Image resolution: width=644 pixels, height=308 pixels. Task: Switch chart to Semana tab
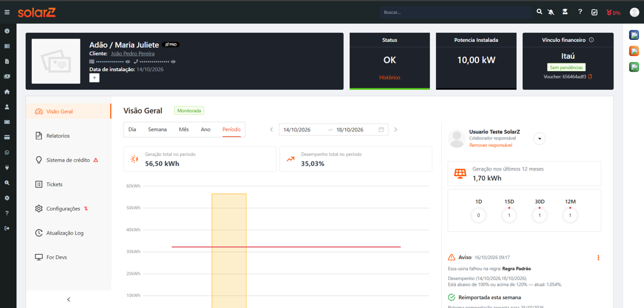[157, 129]
